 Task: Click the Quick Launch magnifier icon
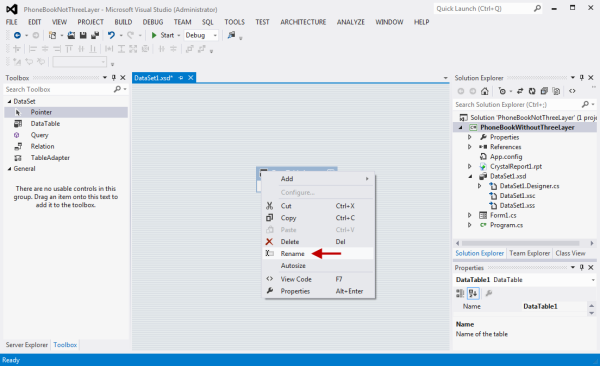[x=537, y=8]
